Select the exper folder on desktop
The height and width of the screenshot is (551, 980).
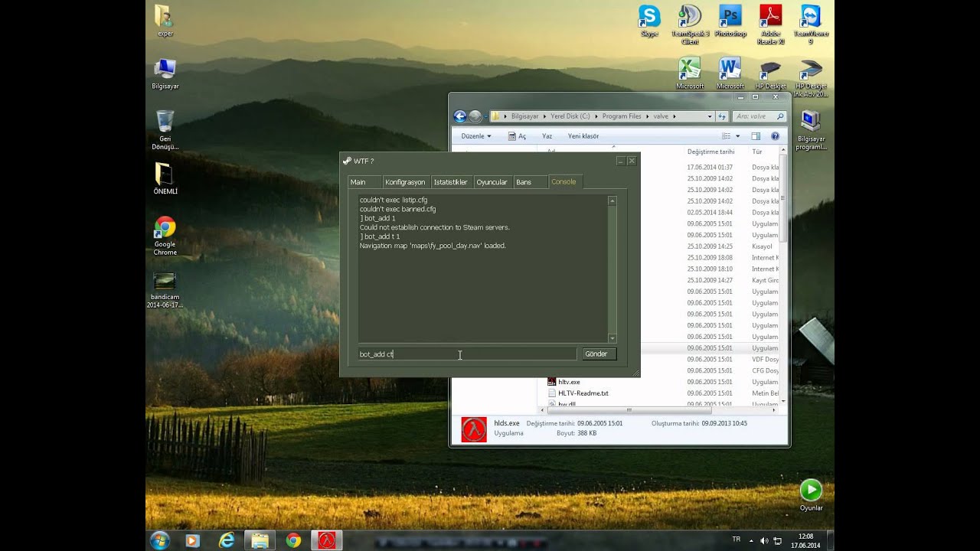[165, 21]
